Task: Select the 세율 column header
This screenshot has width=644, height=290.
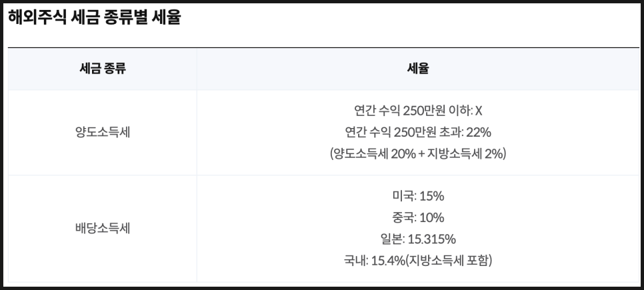Action: pyautogui.click(x=418, y=69)
